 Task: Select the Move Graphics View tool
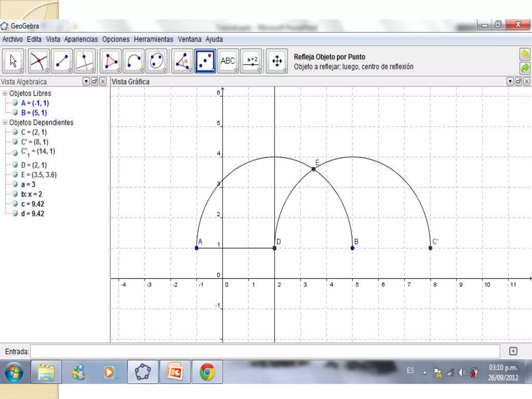coord(277,61)
